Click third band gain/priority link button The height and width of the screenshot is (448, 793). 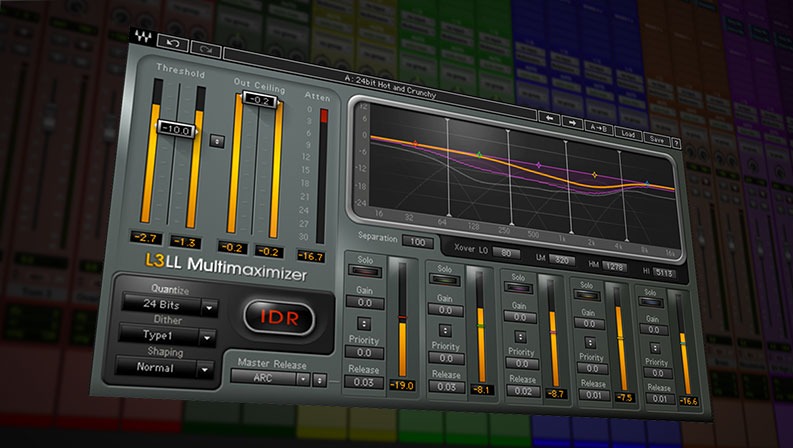tap(520, 336)
